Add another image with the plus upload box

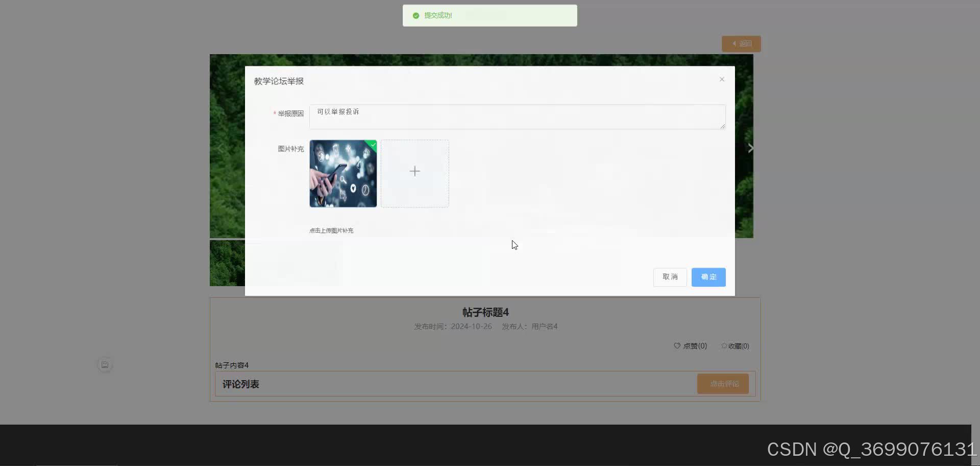[415, 174]
